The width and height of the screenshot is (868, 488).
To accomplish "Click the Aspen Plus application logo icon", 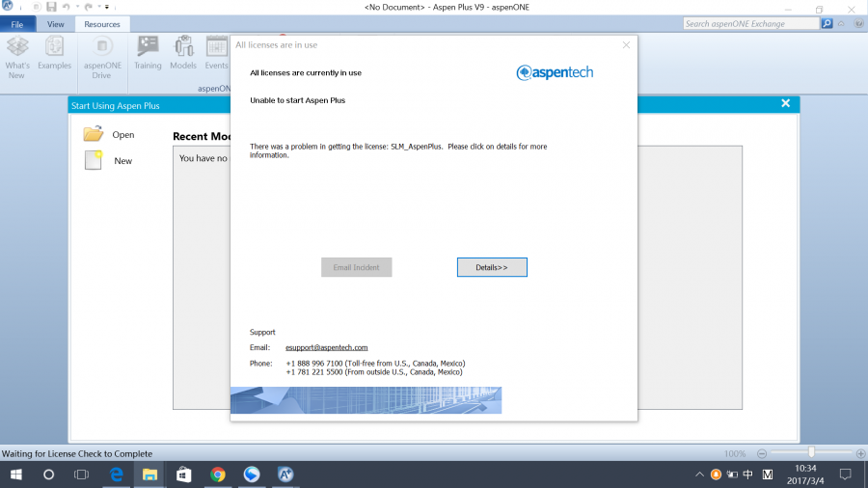I will pyautogui.click(x=7, y=6).
